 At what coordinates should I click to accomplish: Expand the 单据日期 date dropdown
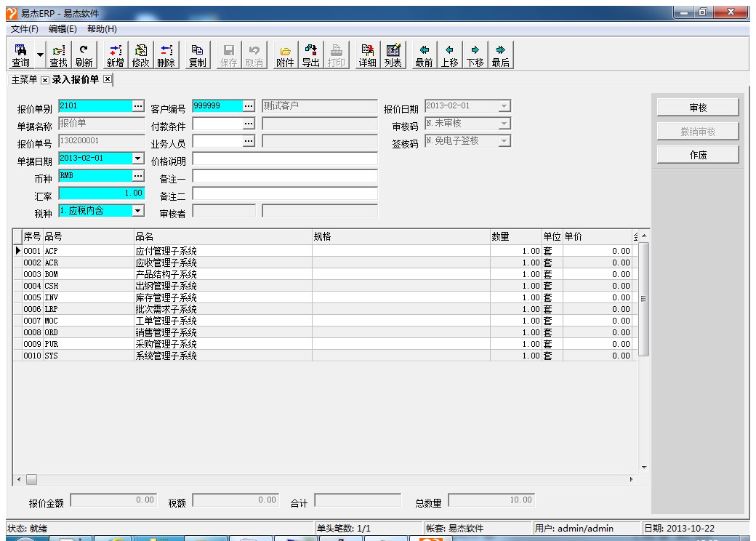pos(138,158)
